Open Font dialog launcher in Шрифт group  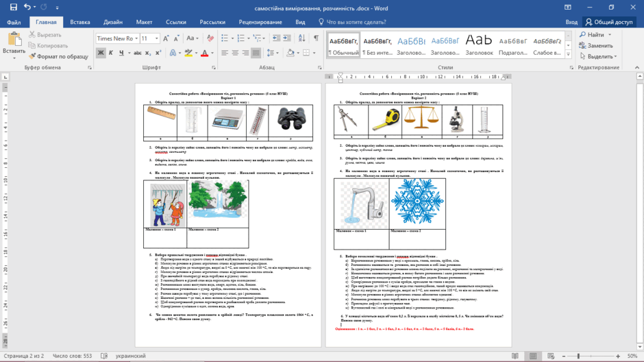tap(214, 67)
